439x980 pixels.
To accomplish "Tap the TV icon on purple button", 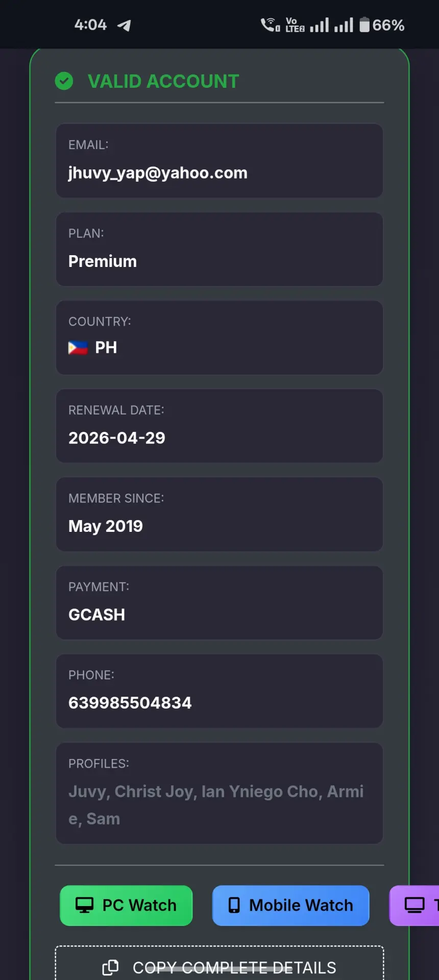I will click(414, 905).
